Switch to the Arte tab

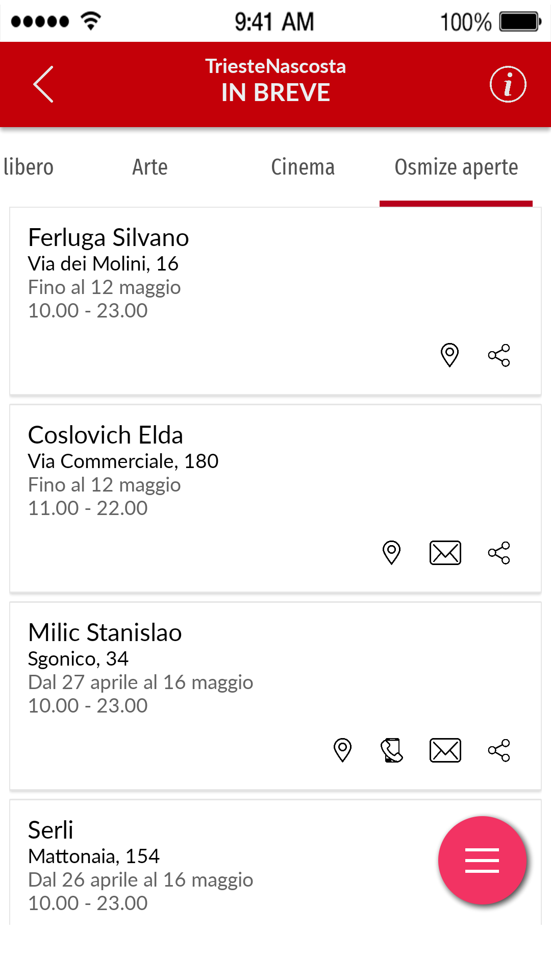click(150, 167)
